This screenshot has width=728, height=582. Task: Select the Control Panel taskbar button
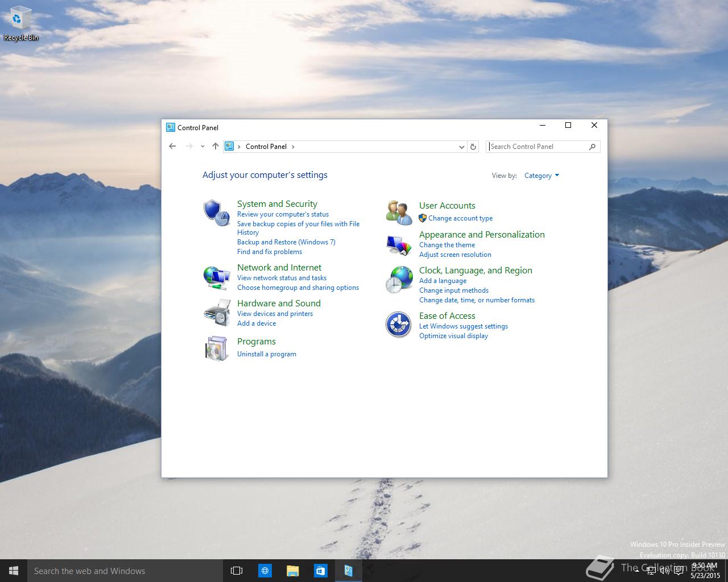tap(348, 571)
